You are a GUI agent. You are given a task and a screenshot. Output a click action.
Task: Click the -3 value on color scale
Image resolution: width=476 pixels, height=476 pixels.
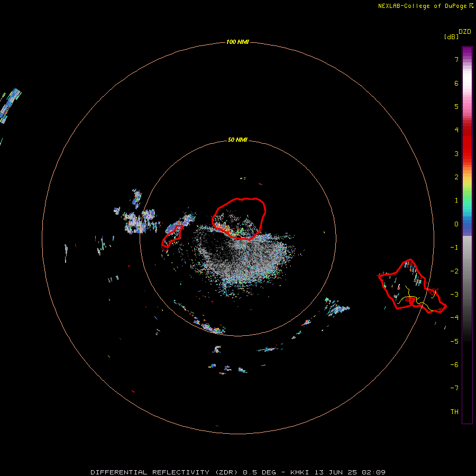click(454, 295)
